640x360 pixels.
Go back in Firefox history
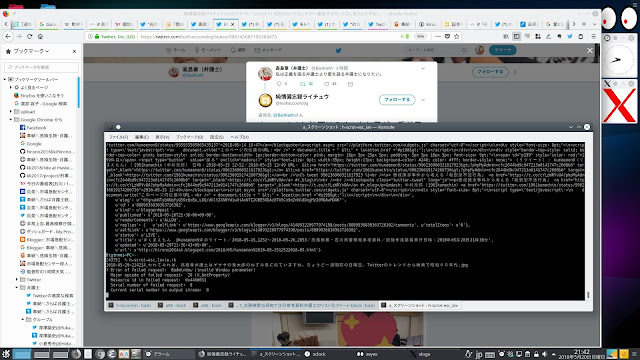pyautogui.click(x=8, y=36)
